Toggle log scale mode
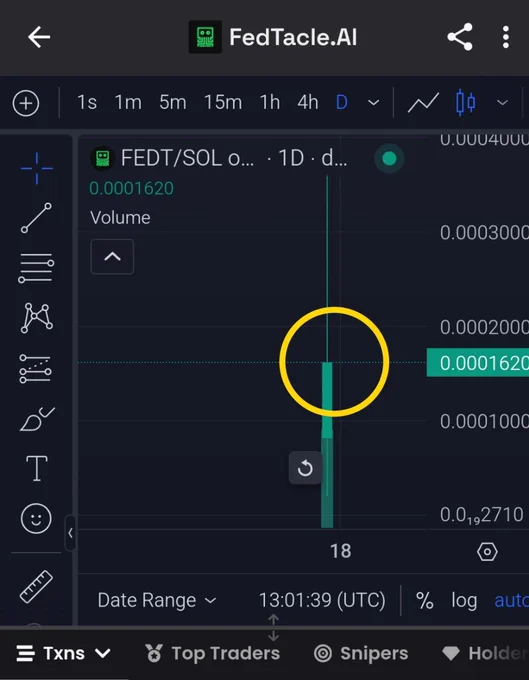 click(464, 601)
